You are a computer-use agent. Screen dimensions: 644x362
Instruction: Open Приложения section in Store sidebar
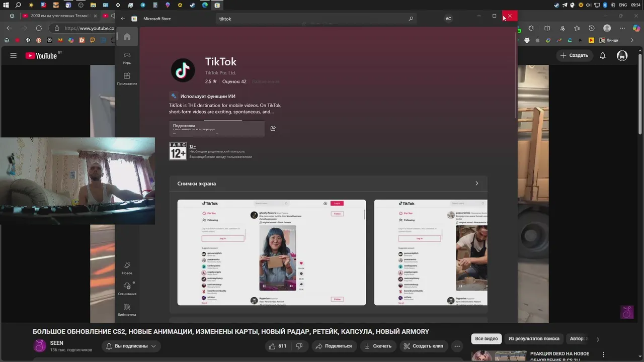pyautogui.click(x=127, y=79)
